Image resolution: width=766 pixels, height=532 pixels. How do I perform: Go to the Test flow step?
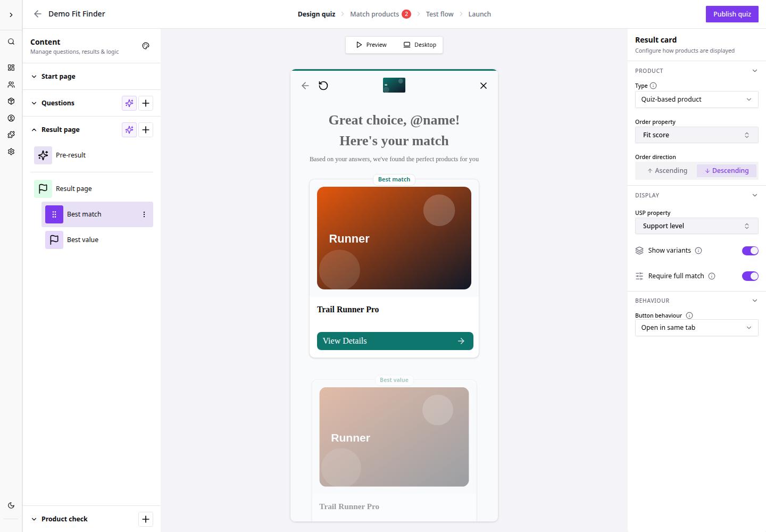click(x=440, y=14)
